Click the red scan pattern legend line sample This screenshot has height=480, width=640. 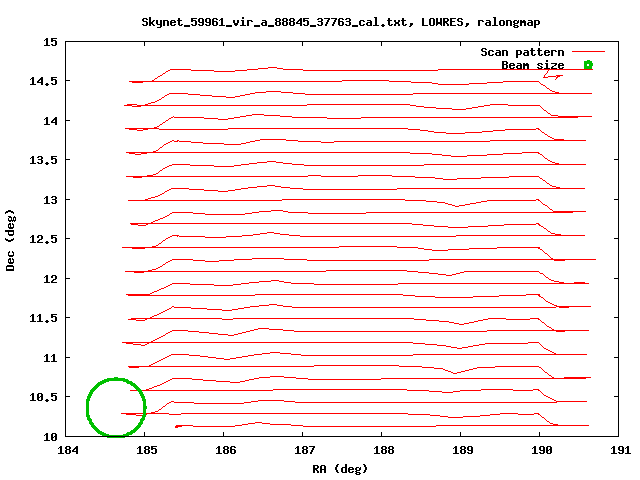588,52
